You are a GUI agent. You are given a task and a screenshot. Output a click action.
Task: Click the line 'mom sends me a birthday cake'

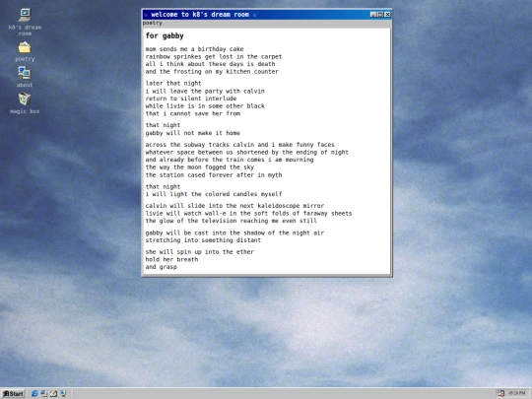[194, 49]
